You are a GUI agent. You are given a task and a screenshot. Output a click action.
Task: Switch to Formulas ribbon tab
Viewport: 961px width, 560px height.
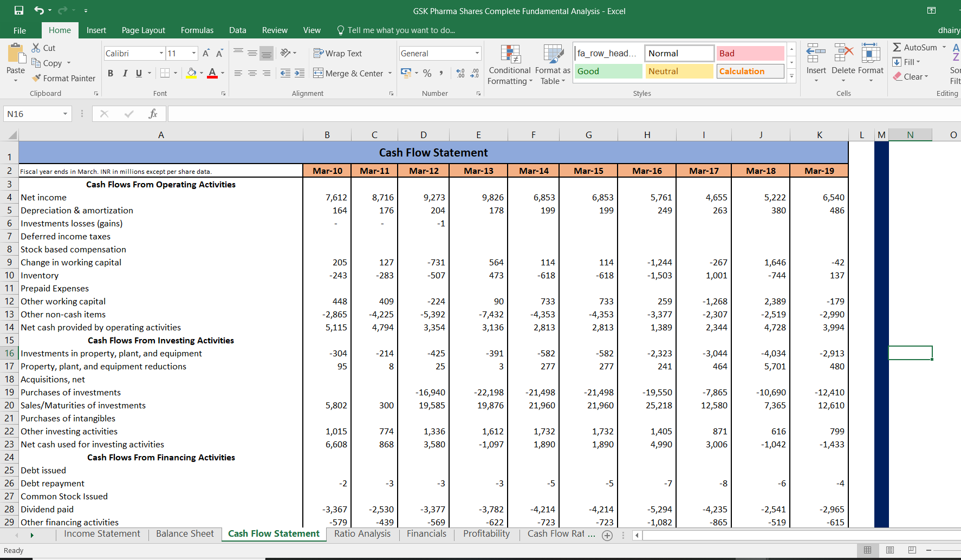tap(197, 30)
